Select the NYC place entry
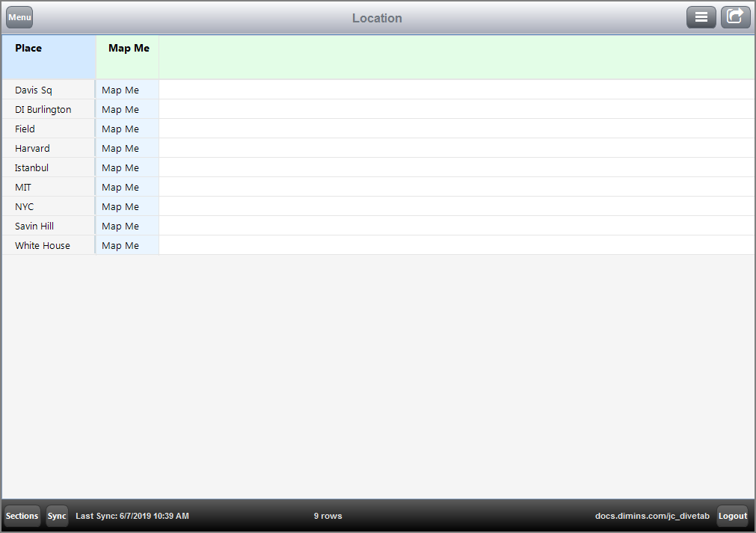This screenshot has width=756, height=533. [24, 207]
